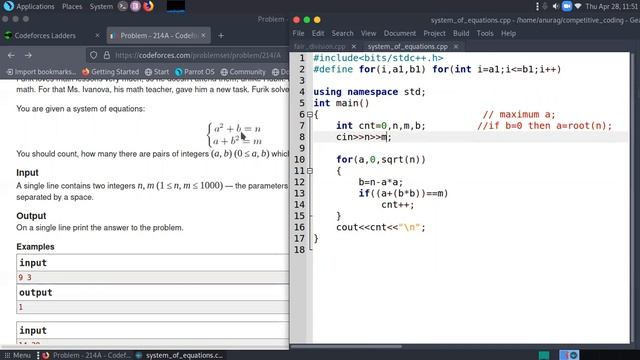Click the 'Input' heading on Codeforces page
Image resolution: width=640 pixels, height=360 pixels.
[x=27, y=173]
